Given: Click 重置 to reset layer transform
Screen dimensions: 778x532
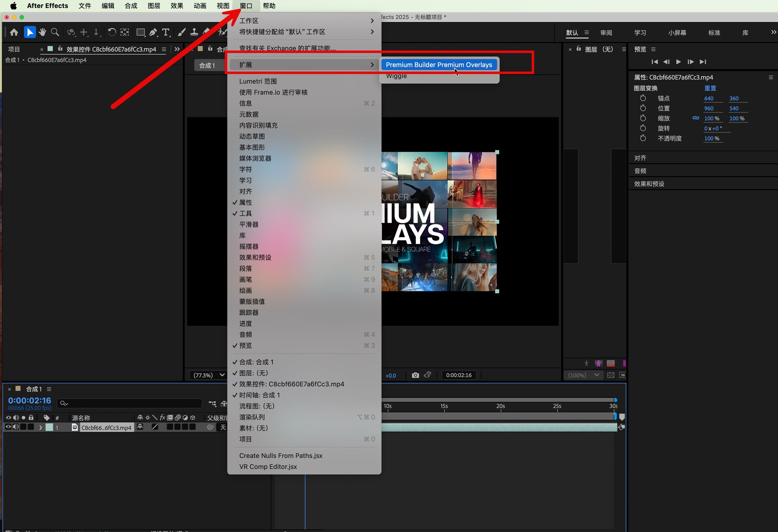Looking at the screenshot, I should 710,88.
